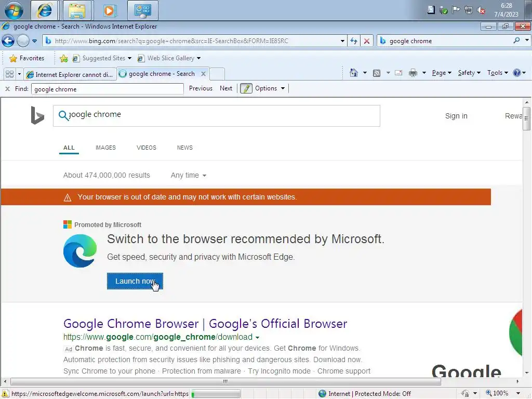This screenshot has width=532, height=399.
Task: Click the Home icon in command bar
Action: click(x=353, y=73)
